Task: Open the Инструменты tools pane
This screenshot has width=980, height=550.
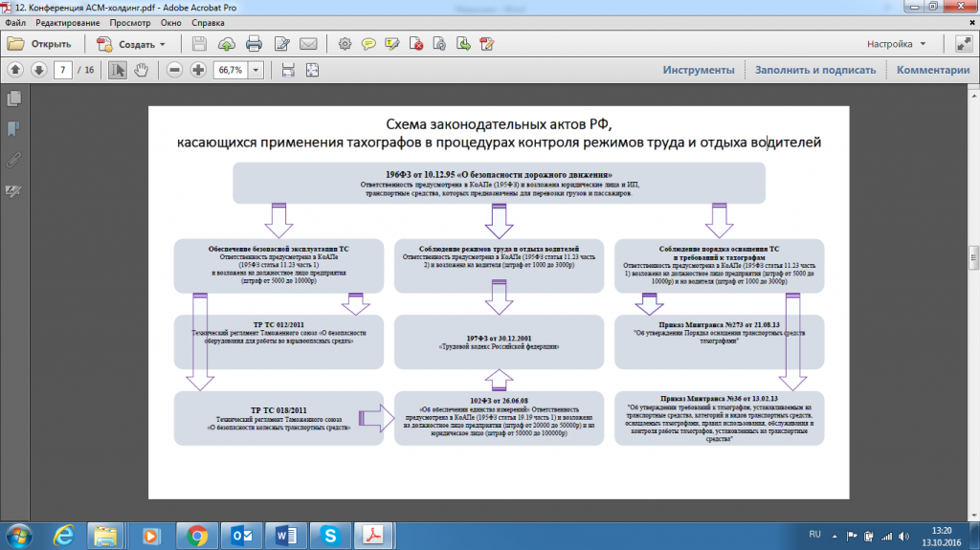Action: (699, 70)
